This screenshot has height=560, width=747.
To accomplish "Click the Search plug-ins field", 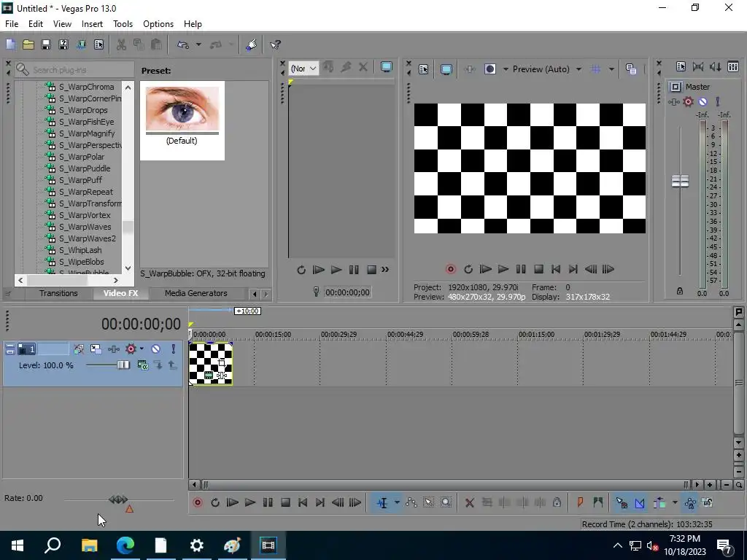I will coord(75,69).
